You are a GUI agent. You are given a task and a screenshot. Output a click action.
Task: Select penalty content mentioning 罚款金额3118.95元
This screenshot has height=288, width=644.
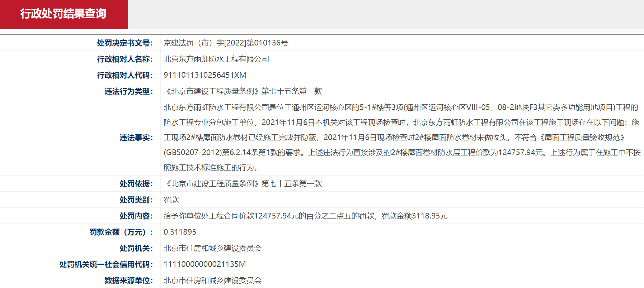click(306, 216)
